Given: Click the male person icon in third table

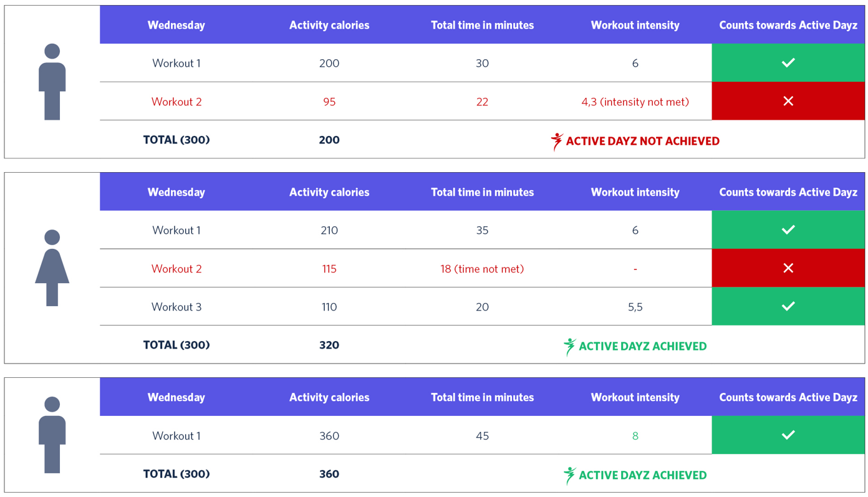Looking at the screenshot, I should [x=52, y=435].
